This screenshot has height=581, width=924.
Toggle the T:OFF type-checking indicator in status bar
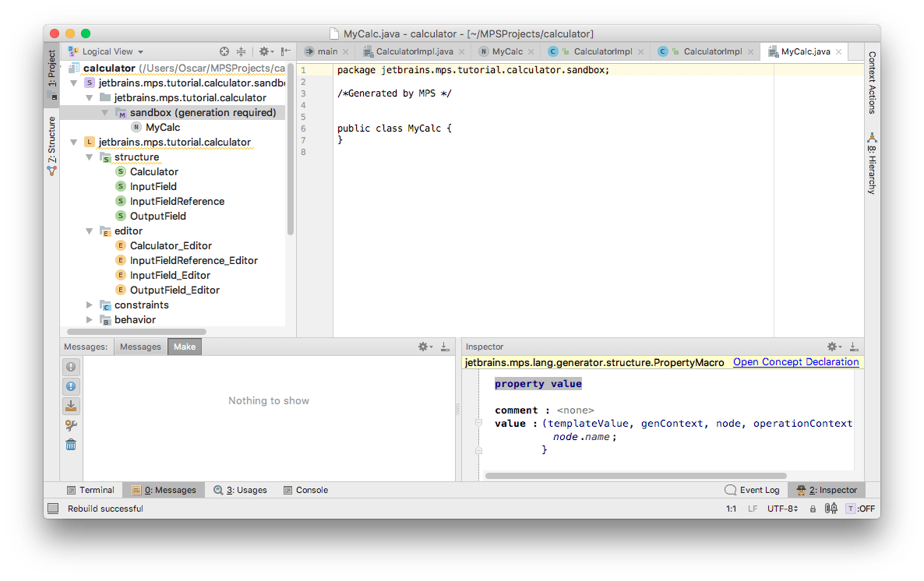click(x=860, y=509)
